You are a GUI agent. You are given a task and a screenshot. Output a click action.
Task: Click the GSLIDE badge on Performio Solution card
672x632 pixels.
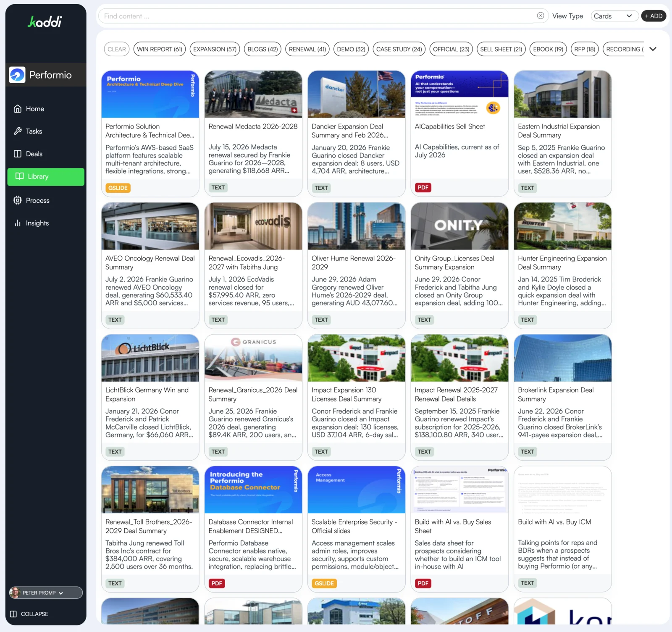[x=118, y=188]
